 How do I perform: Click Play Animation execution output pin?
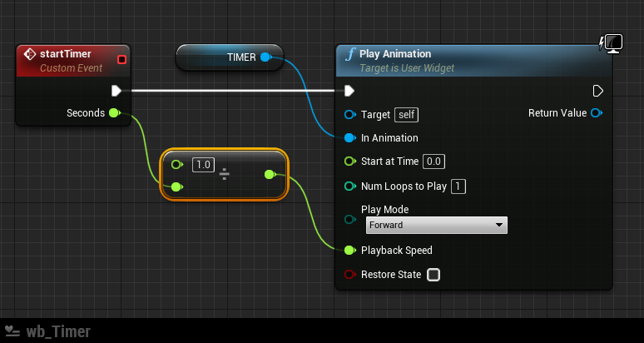(598, 91)
